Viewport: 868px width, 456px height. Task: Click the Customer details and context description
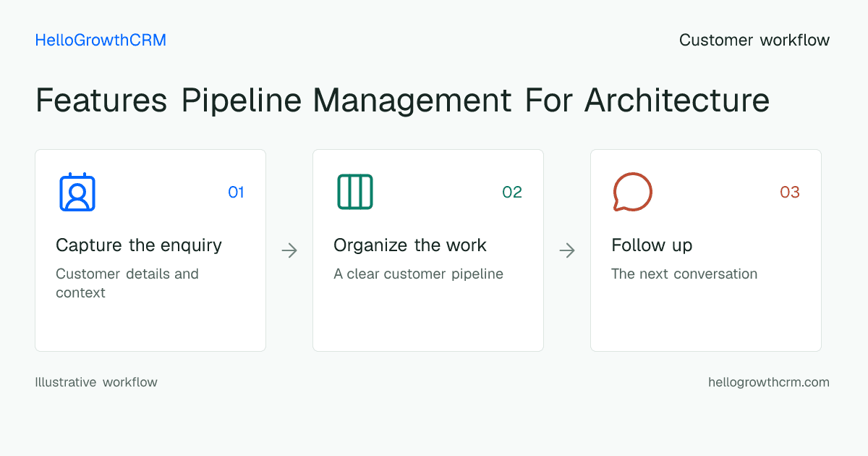(127, 283)
